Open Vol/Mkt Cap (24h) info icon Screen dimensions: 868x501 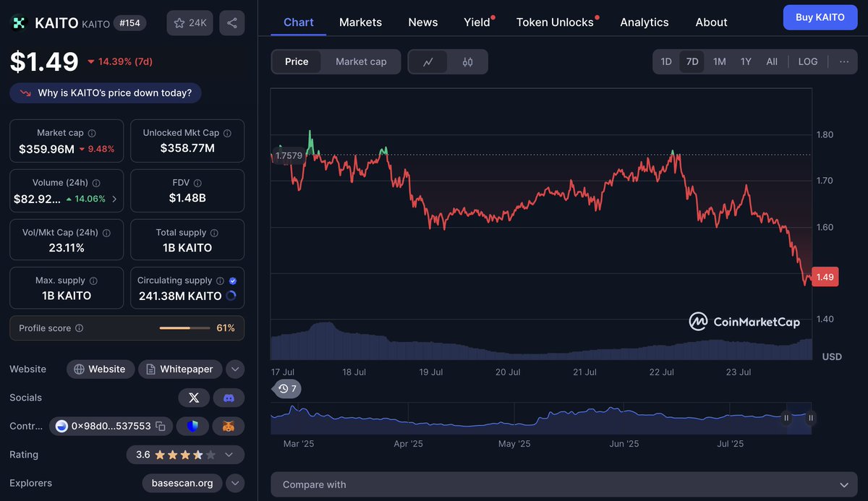106,233
